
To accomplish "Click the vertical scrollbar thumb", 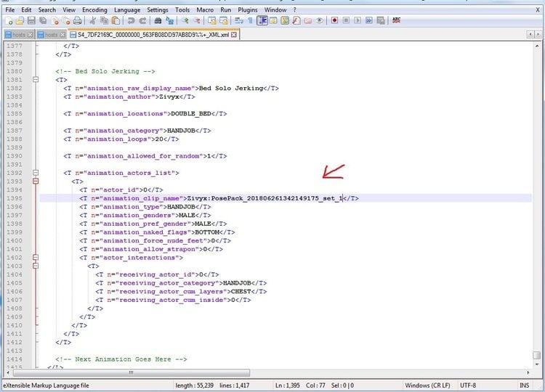I will pyautogui.click(x=537, y=355).
